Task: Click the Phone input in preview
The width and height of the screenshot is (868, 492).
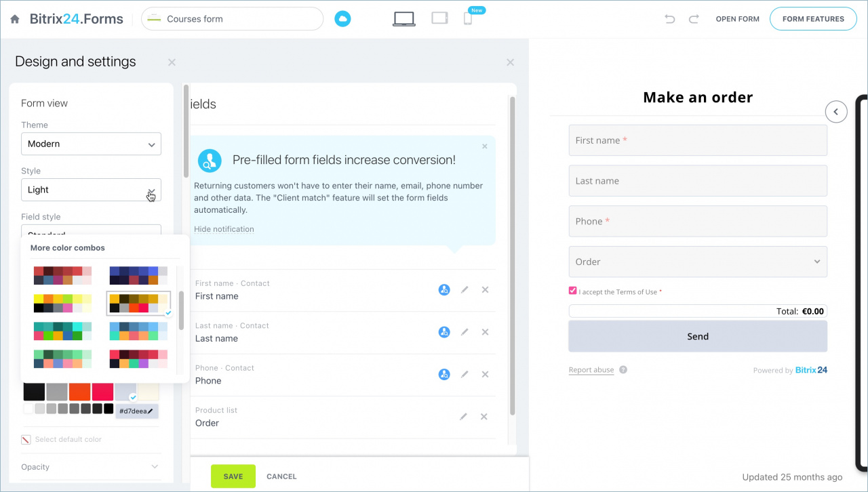Action: click(698, 221)
